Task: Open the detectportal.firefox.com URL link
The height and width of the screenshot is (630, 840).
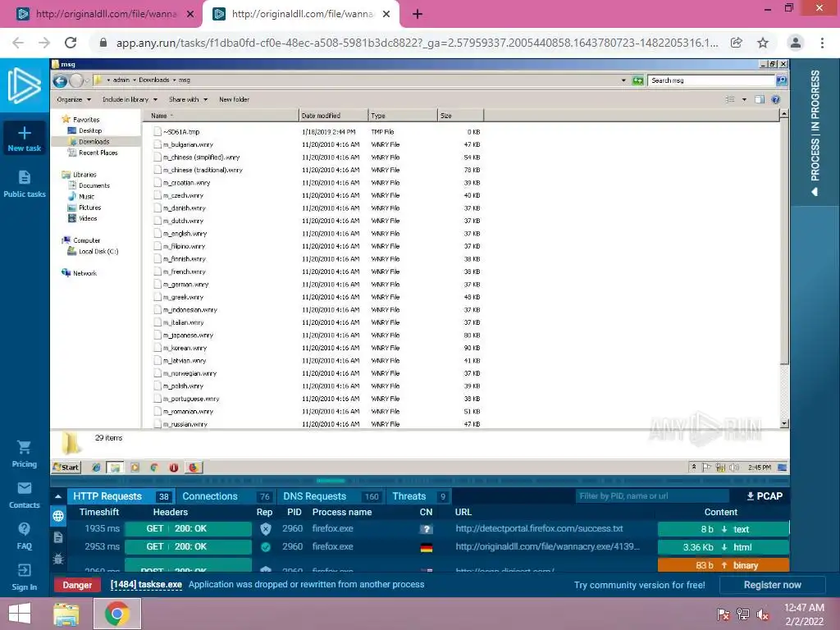Action: click(539, 528)
